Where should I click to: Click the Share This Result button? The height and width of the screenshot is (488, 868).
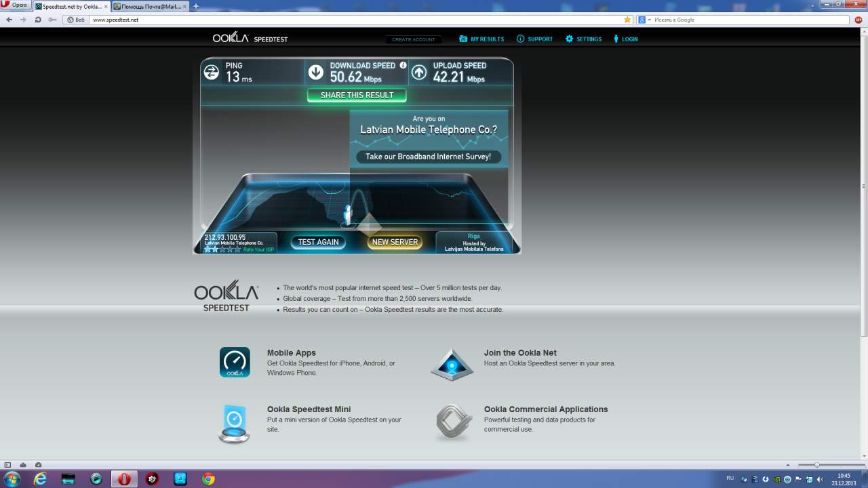pyautogui.click(x=357, y=96)
